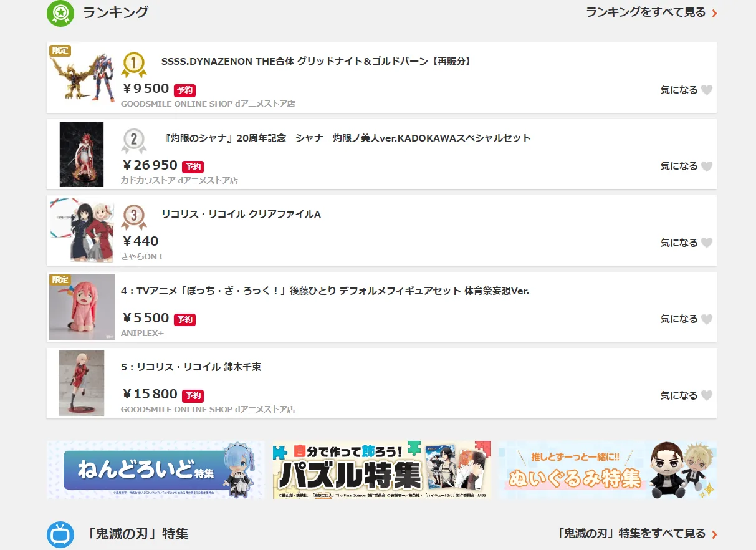The image size is (756, 550).
Task: Click price ¥9500
Action: coord(145,89)
